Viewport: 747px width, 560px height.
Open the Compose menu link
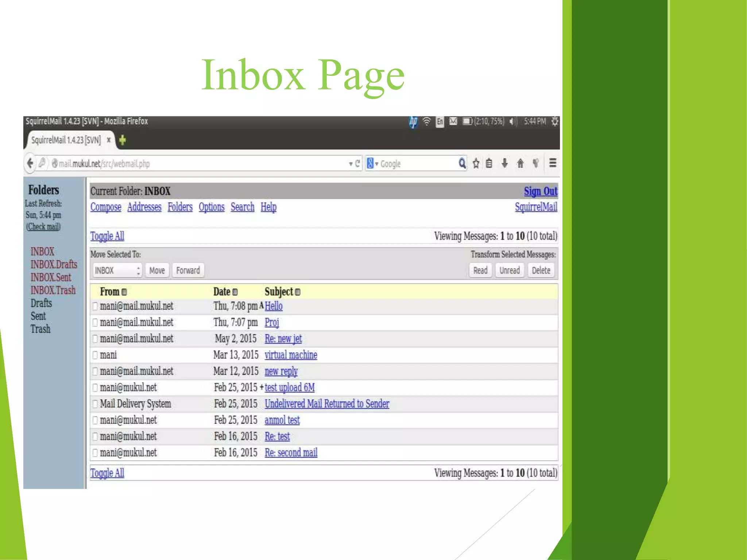106,207
